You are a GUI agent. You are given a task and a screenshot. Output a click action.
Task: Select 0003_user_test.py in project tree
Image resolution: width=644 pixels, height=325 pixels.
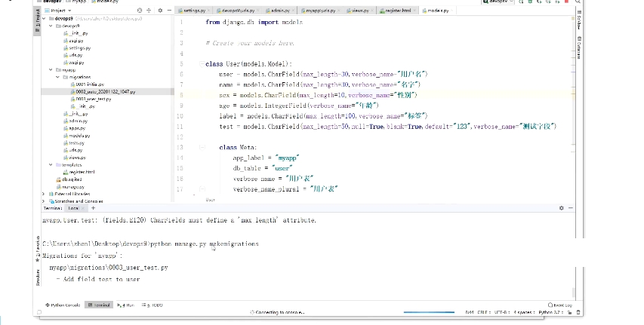point(93,99)
